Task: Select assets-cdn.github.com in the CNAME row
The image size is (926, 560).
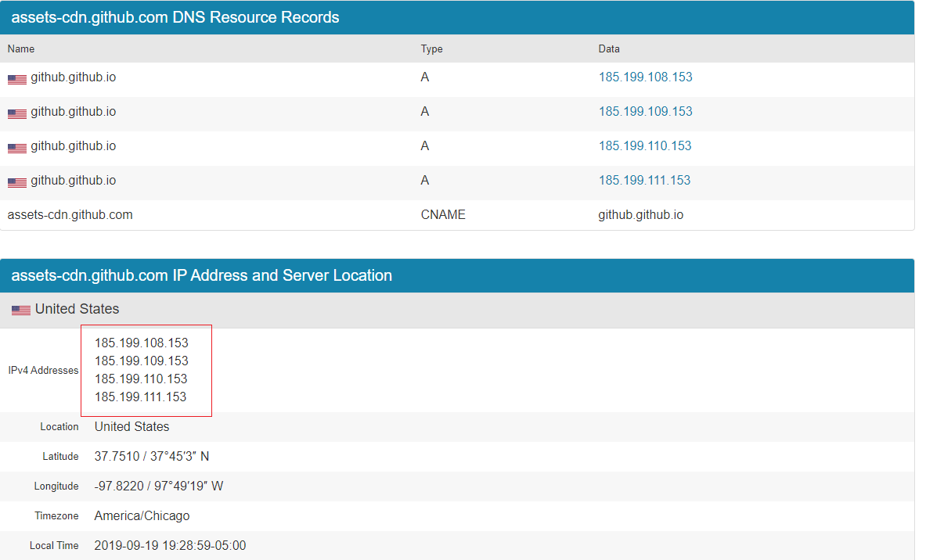Action: [70, 215]
